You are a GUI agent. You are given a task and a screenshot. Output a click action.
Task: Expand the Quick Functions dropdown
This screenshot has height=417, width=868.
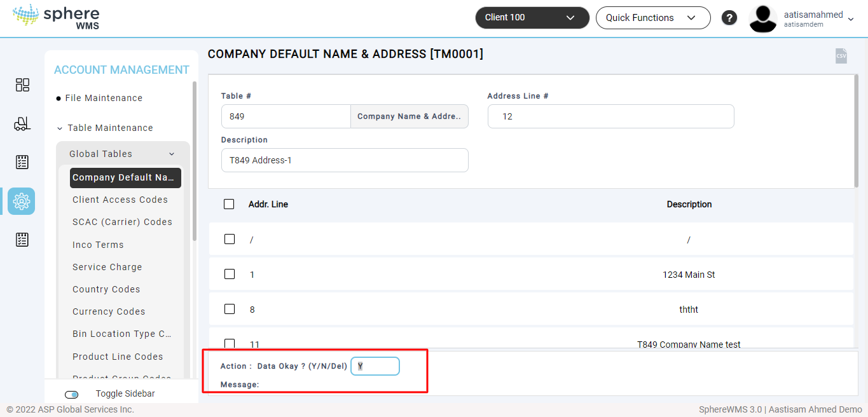(652, 18)
